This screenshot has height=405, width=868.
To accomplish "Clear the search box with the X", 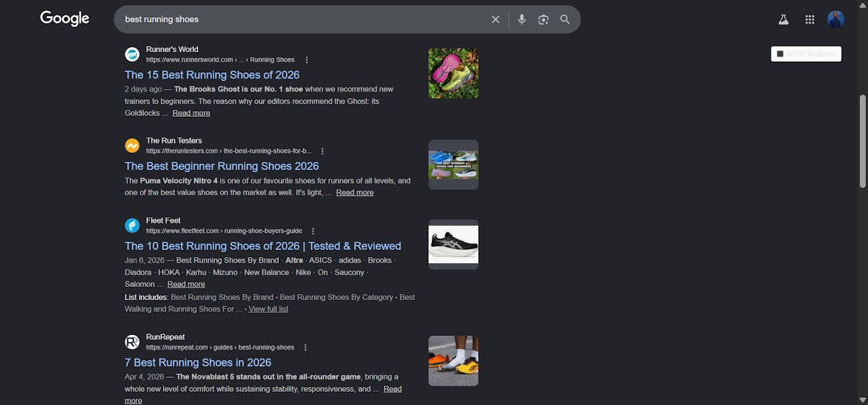I will (x=496, y=19).
